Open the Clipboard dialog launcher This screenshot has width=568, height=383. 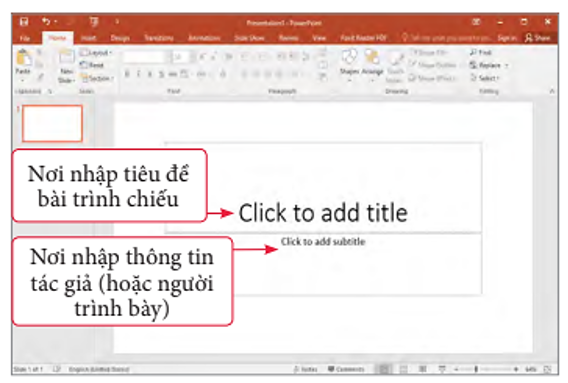[50, 91]
